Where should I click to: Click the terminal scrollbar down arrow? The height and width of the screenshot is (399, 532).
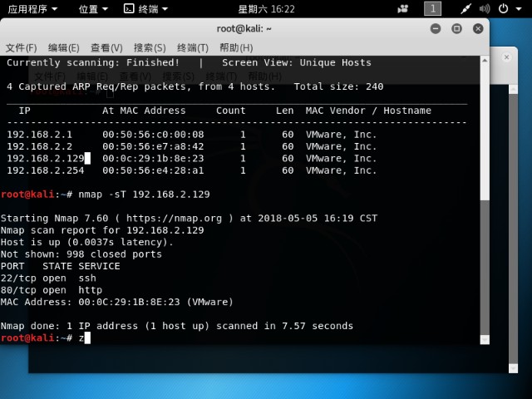(x=485, y=340)
